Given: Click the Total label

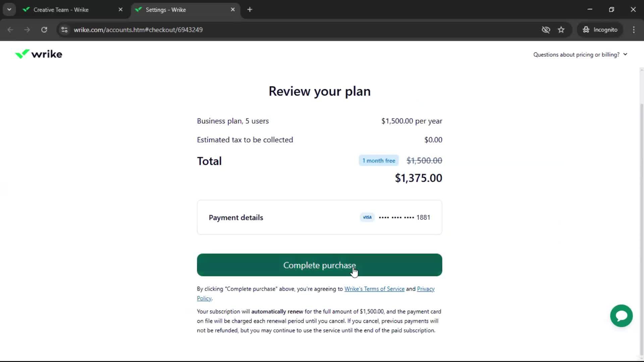Looking at the screenshot, I should click(x=209, y=161).
